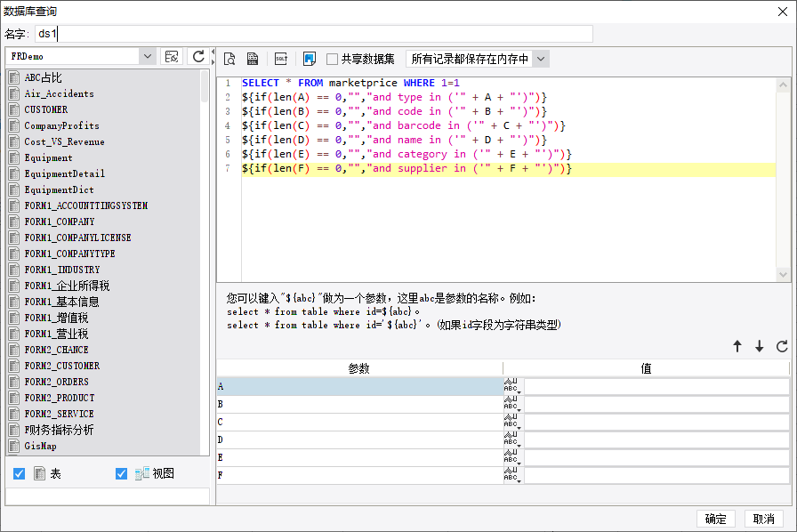
Task: Toggle the 表 checkbox
Action: coord(20,474)
